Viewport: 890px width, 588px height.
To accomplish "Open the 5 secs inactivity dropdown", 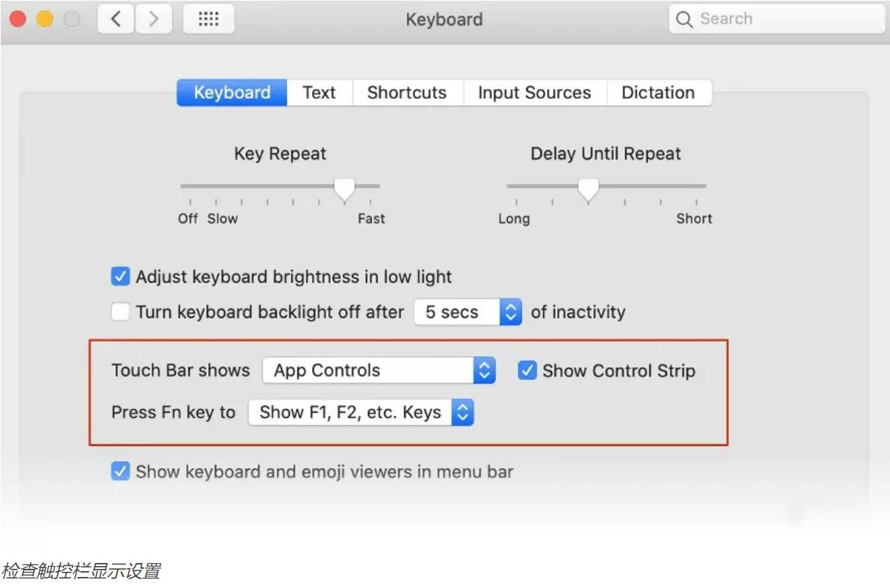I will [x=468, y=312].
